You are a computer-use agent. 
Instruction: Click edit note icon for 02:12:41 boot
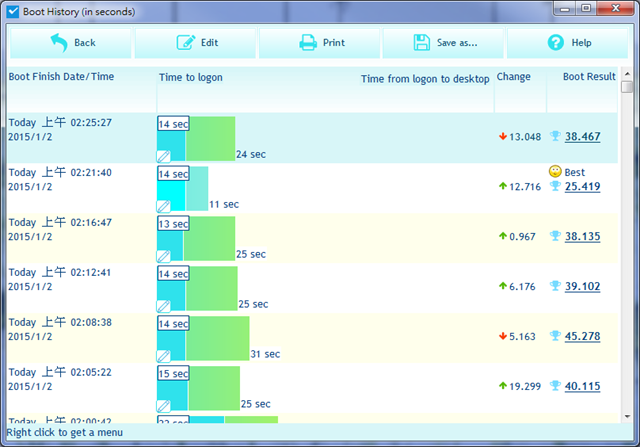[x=164, y=306]
